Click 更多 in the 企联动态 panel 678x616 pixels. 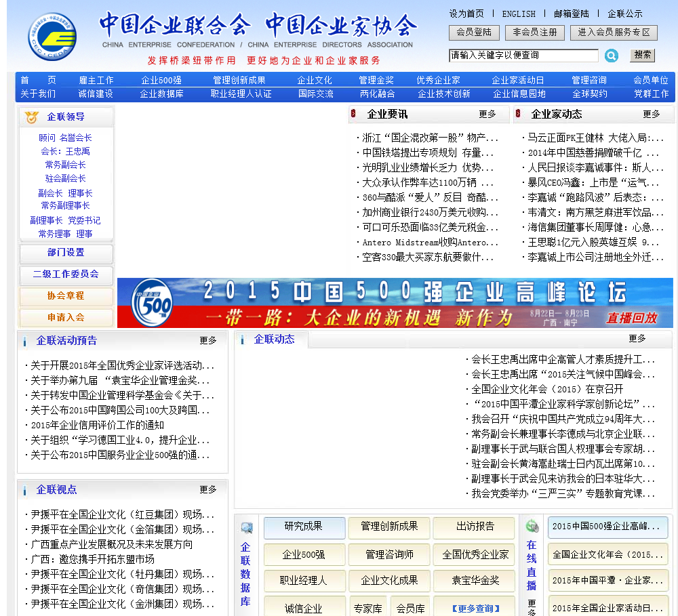pyautogui.click(x=637, y=338)
